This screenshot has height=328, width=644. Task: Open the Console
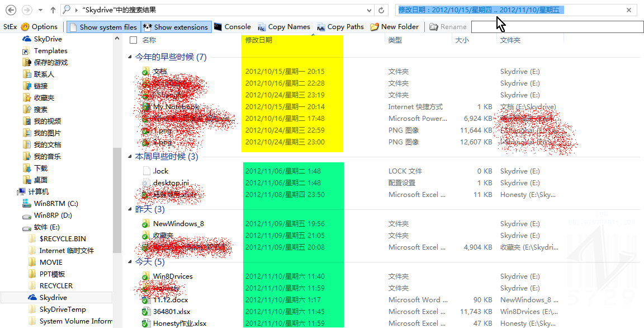(x=233, y=27)
